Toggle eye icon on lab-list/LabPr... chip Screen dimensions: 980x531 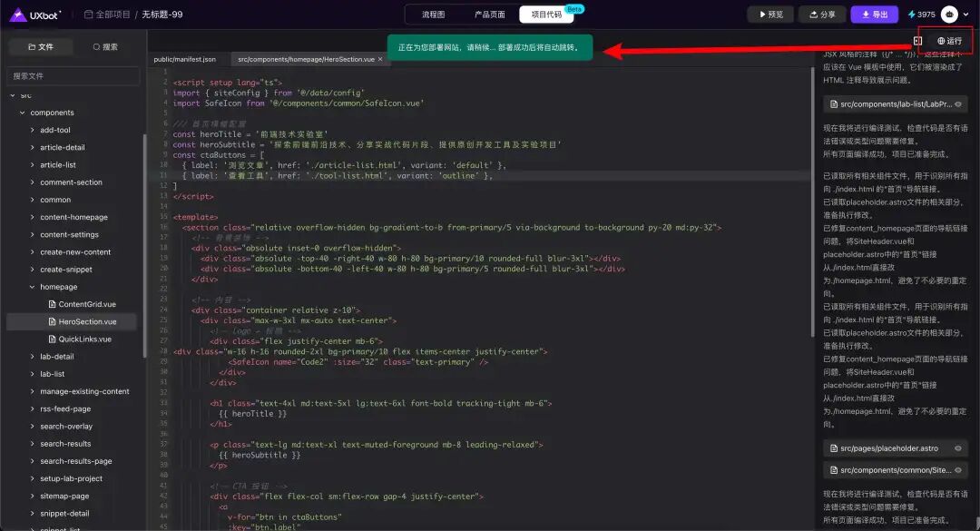(x=958, y=104)
